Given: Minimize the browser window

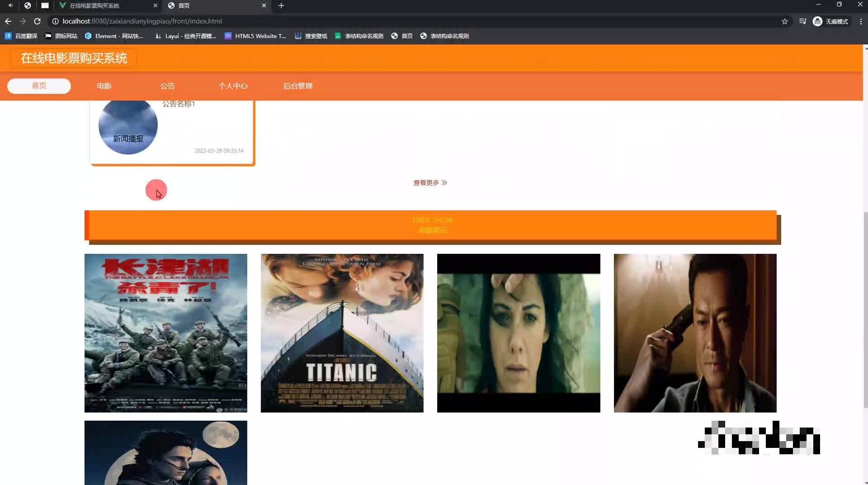Looking at the screenshot, I should (818, 5).
